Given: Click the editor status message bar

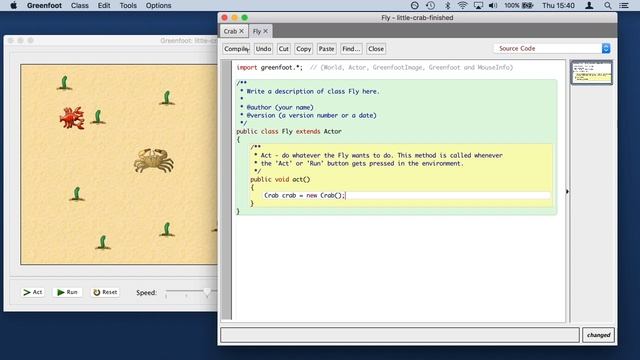Looking at the screenshot, I should [400, 335].
